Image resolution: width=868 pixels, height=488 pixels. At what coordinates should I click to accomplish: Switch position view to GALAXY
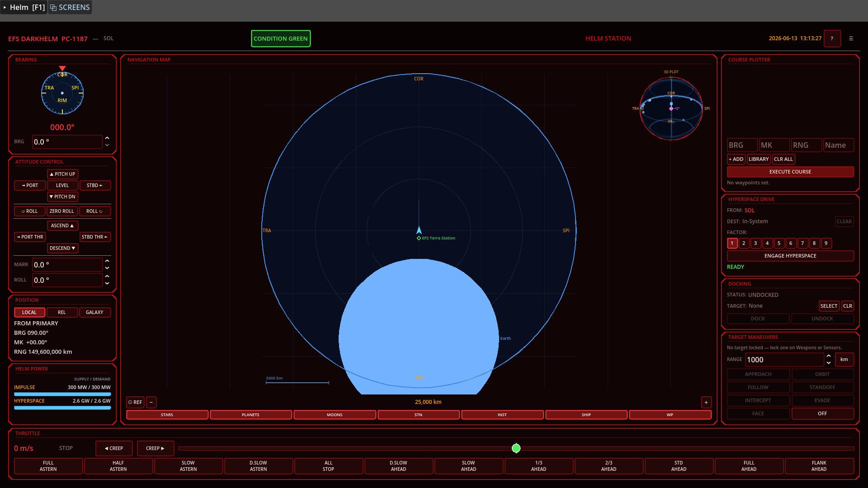[95, 312]
